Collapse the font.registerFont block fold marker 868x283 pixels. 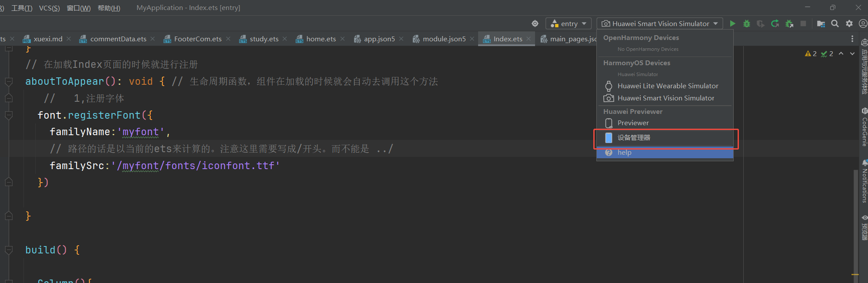[9, 115]
